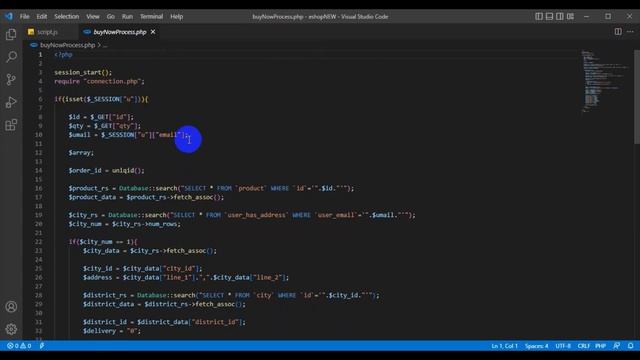640x360 pixels.
Task: Open the Explorer view in activity bar
Action: (11, 34)
